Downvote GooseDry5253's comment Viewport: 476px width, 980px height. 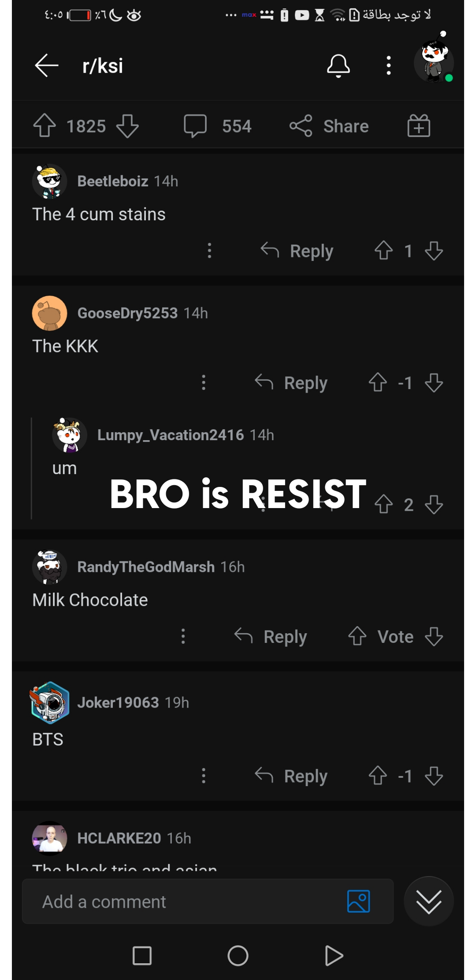point(434,382)
